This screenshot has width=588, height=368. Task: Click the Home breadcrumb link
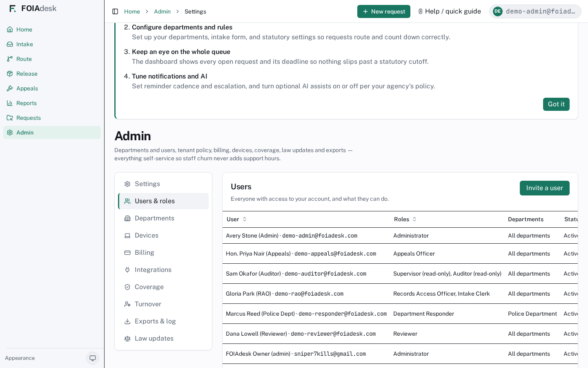pos(132,11)
